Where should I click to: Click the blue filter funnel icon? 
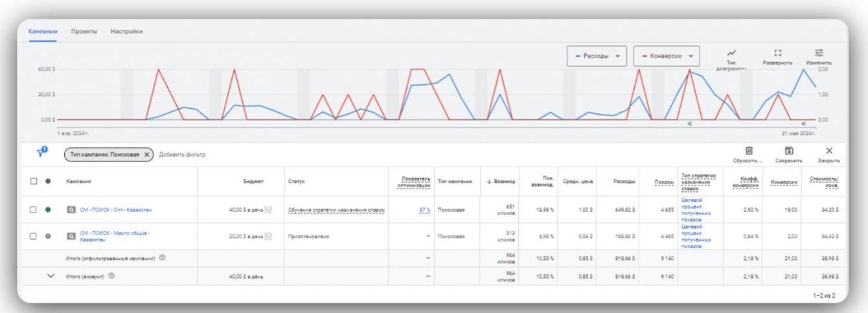42,152
